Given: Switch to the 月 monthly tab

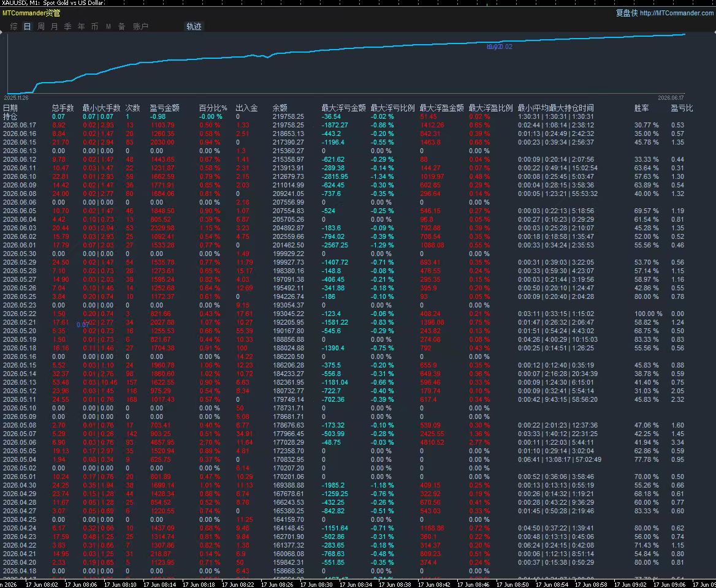Looking at the screenshot, I should [55, 26].
